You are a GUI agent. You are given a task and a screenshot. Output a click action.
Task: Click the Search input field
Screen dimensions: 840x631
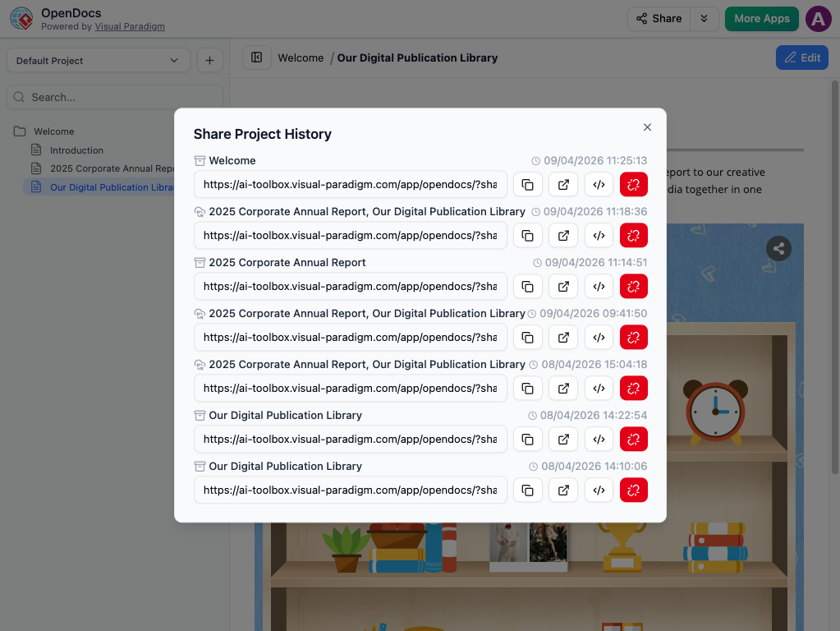click(x=115, y=97)
